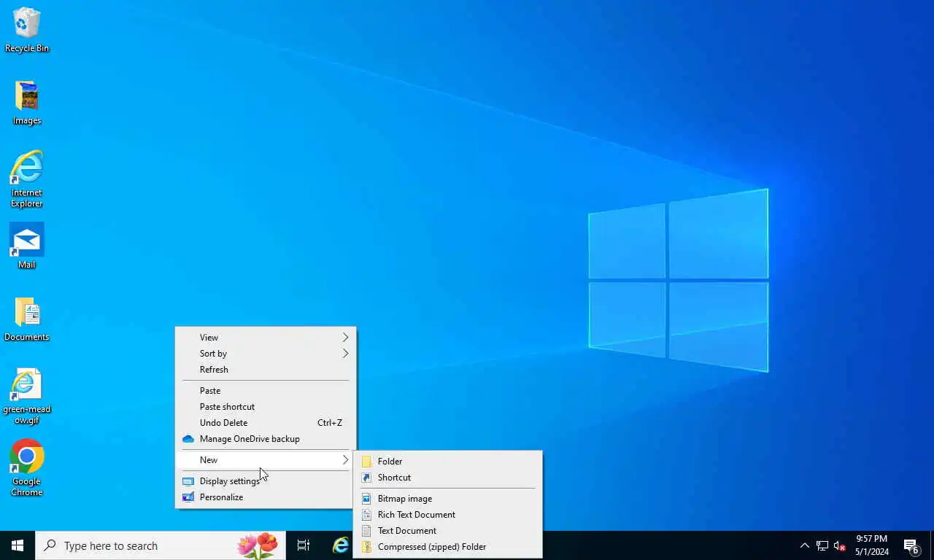Select the Documents folder icon
The height and width of the screenshot is (560, 934).
click(27, 319)
